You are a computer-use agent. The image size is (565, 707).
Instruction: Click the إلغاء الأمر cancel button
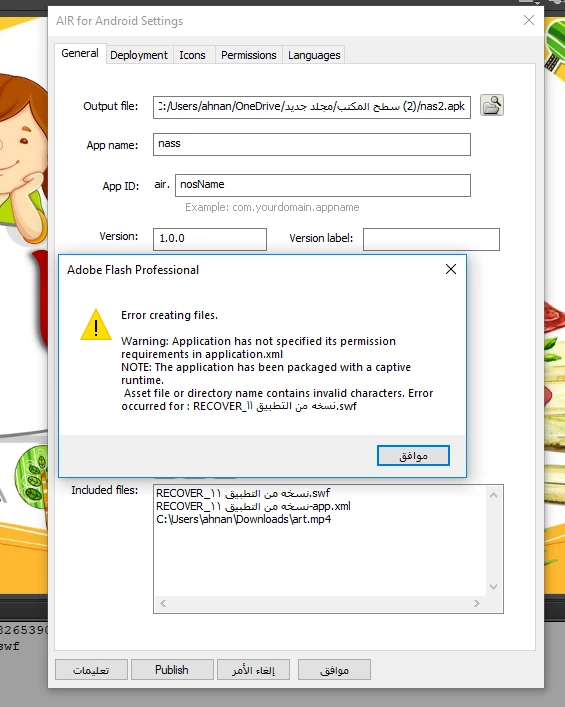click(x=253, y=670)
